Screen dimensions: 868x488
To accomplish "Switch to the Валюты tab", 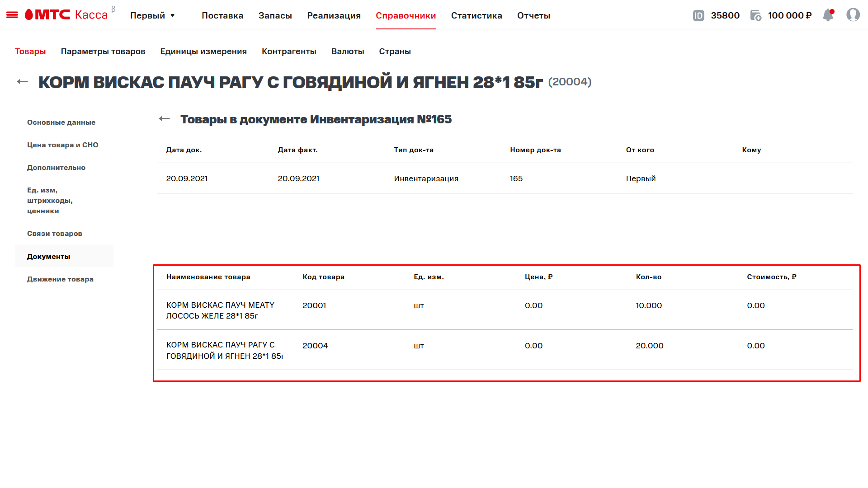I will 348,52.
